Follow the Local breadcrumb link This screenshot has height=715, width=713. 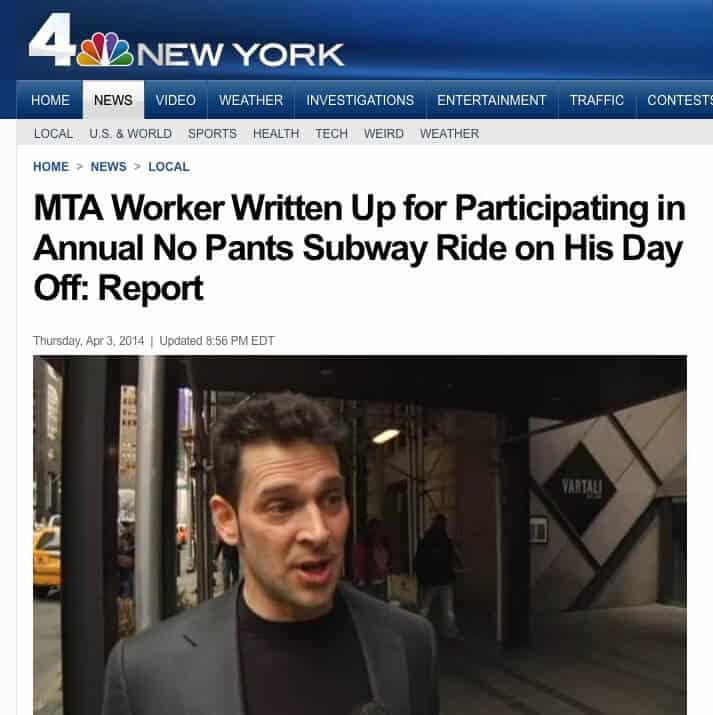tap(169, 167)
